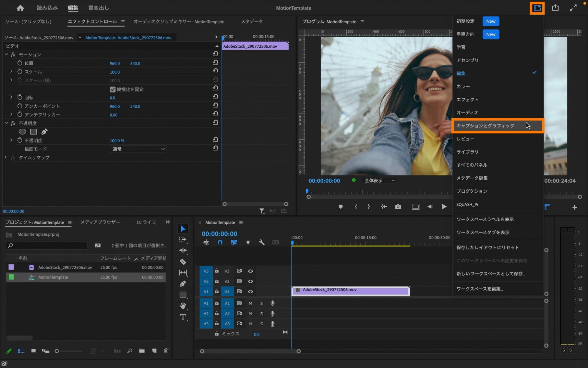Screen dimensions: 588x368
Task: Mute audio track A1
Action: point(250,303)
